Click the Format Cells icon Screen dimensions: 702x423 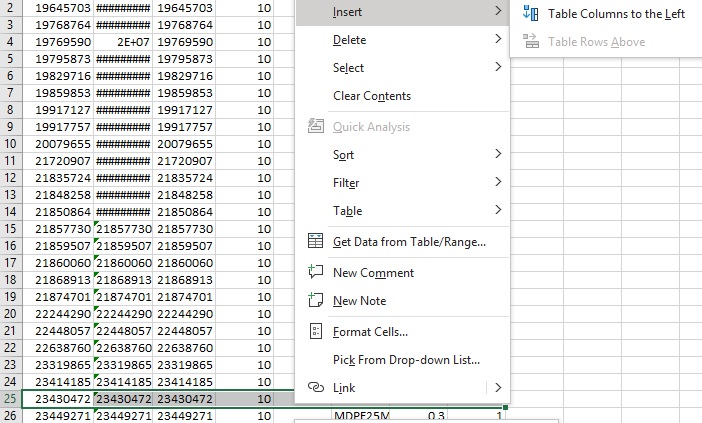point(316,331)
